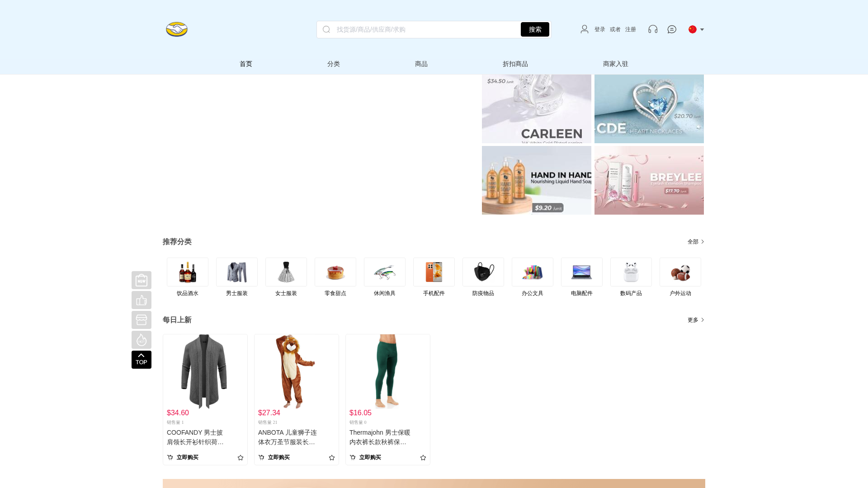
Task: Click the $34.60 price text
Action: click(x=178, y=413)
